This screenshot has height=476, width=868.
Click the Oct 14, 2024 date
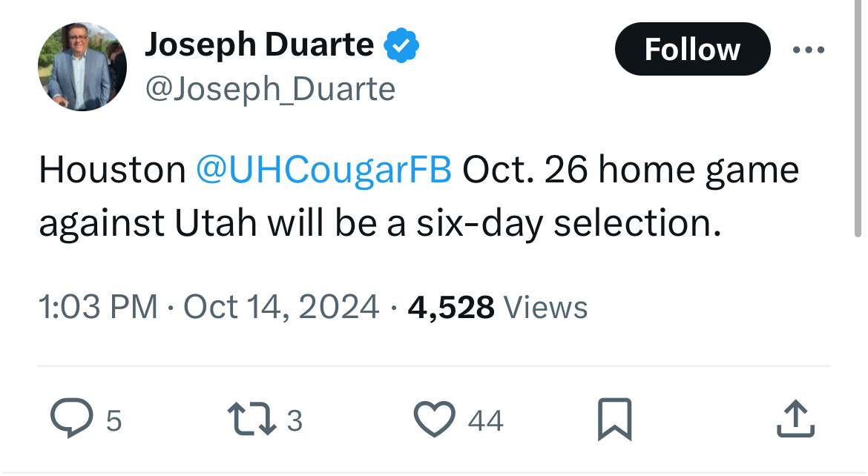click(x=281, y=307)
